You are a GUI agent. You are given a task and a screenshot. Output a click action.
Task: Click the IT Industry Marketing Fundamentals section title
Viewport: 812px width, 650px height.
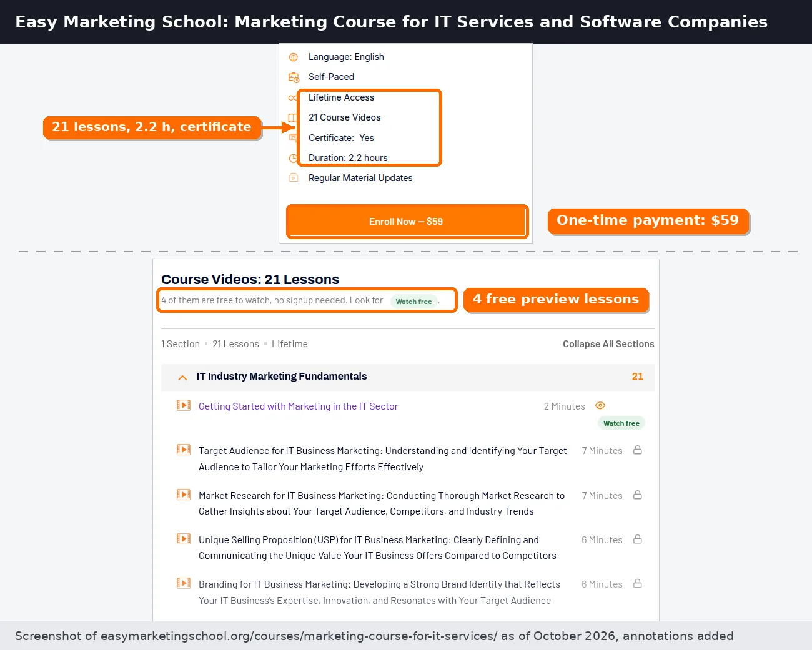click(282, 376)
